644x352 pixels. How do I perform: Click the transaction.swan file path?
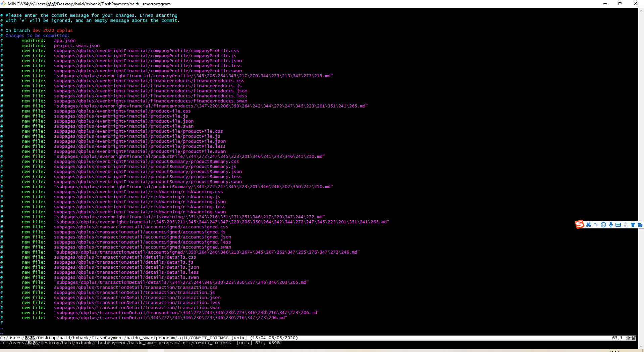[137, 308]
